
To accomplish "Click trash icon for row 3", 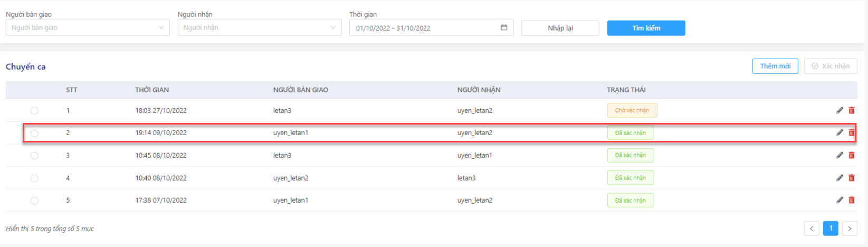I will tap(851, 155).
